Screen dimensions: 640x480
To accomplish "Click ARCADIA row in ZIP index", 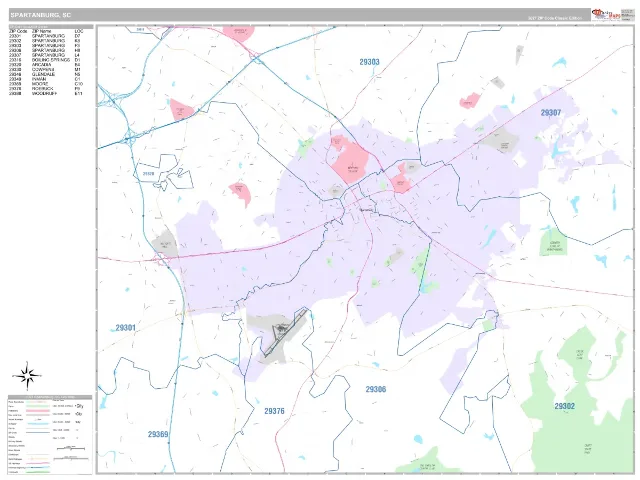I will point(46,65).
